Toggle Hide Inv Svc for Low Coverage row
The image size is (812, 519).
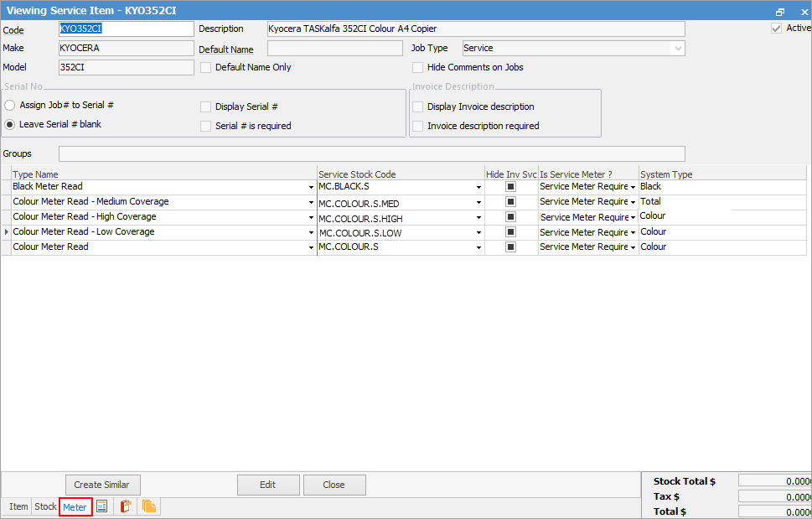pos(511,232)
